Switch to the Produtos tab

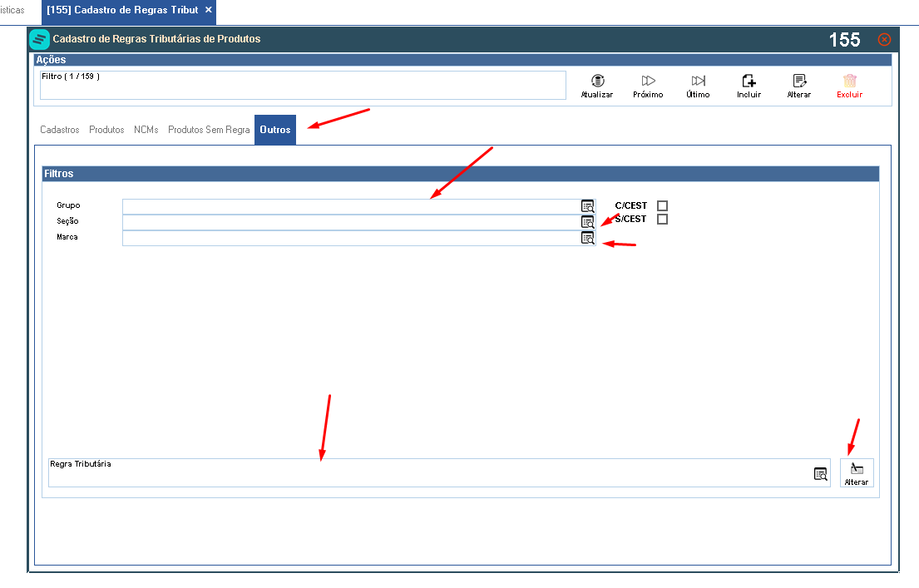(106, 130)
